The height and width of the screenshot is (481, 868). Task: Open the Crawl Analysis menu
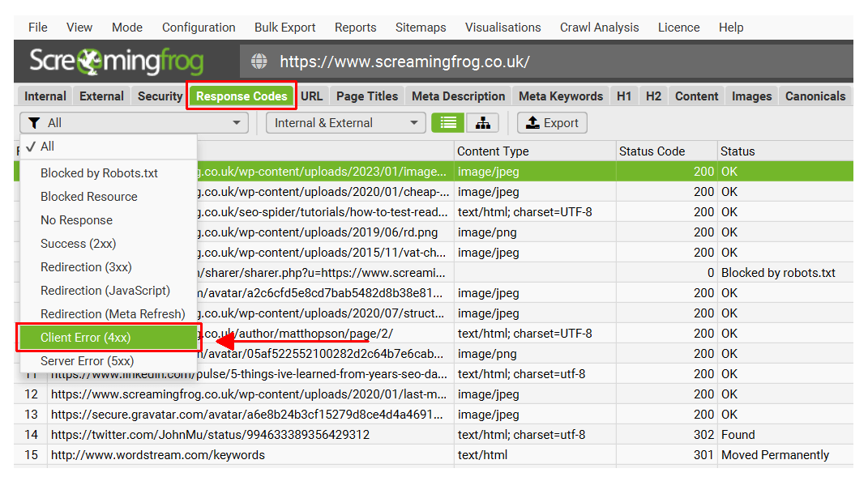(x=599, y=27)
